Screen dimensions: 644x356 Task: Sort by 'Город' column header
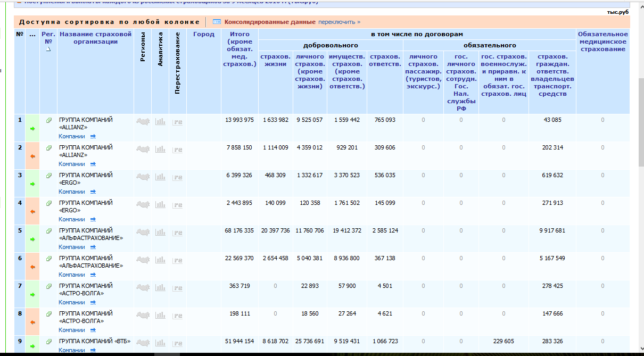coord(204,34)
